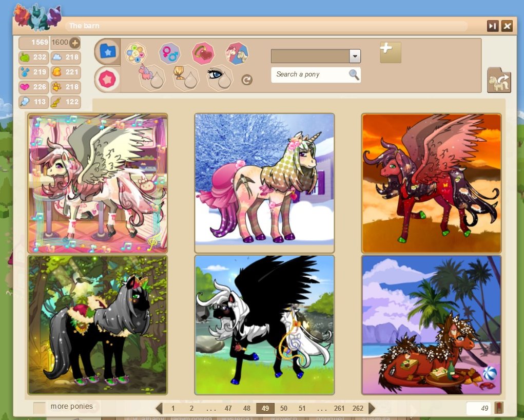
Task: Toggle the 'more ponies' checkbox
Action: (39, 408)
